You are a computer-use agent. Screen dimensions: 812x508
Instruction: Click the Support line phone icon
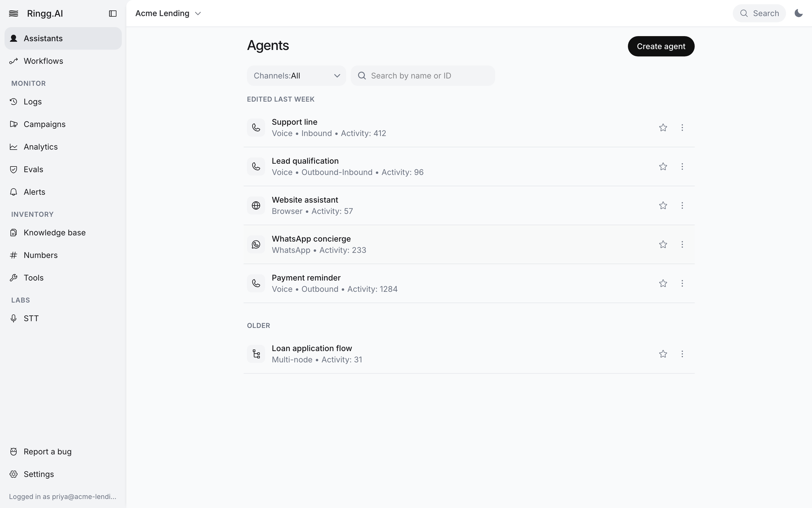(x=256, y=128)
